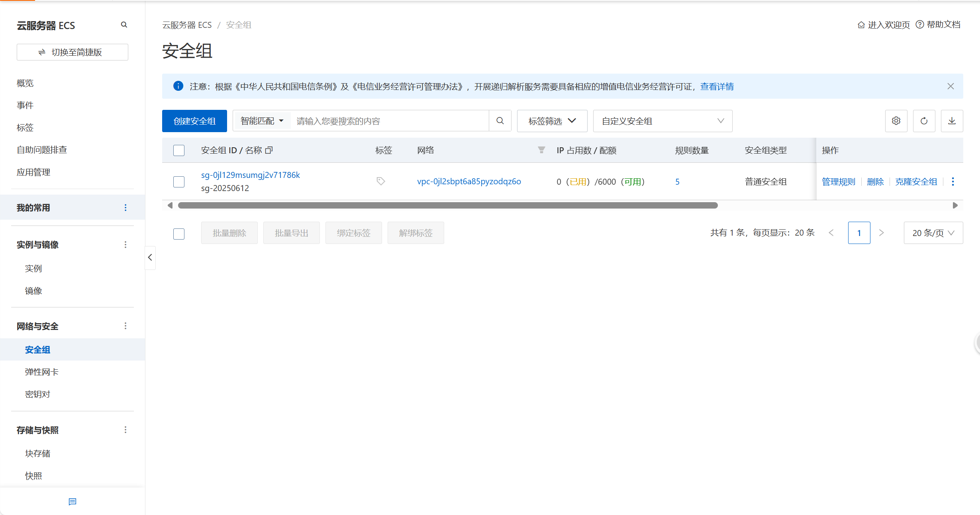980x515 pixels.
Task: Go to 实例 in the sidebar
Action: point(33,268)
